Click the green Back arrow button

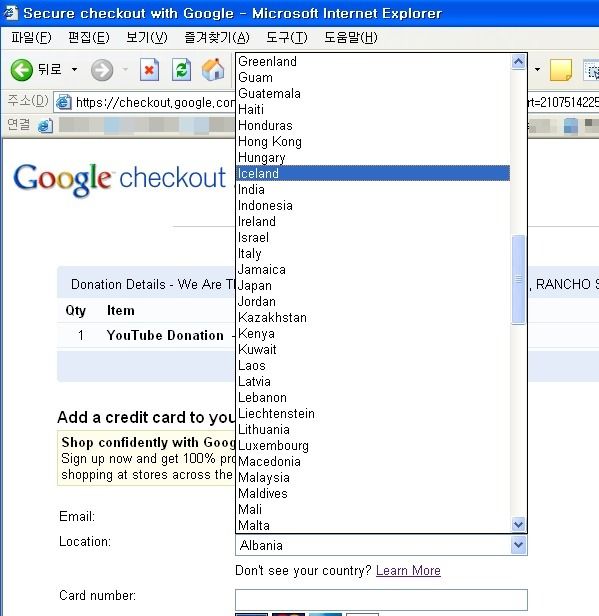tap(22, 70)
